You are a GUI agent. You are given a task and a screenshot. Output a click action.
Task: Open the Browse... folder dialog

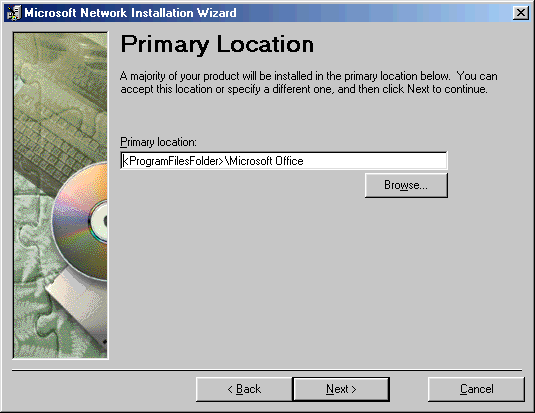click(406, 185)
